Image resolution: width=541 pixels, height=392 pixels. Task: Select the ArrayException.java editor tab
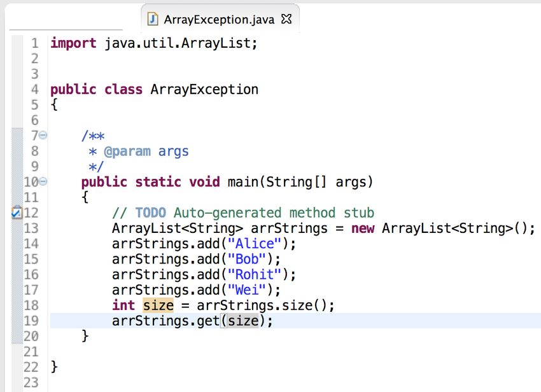[220, 19]
